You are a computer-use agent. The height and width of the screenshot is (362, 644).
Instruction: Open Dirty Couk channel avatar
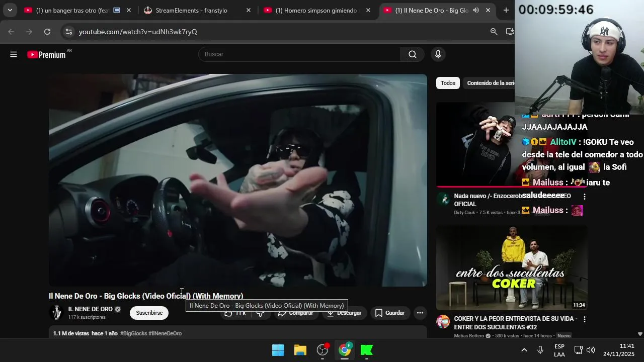[443, 199]
